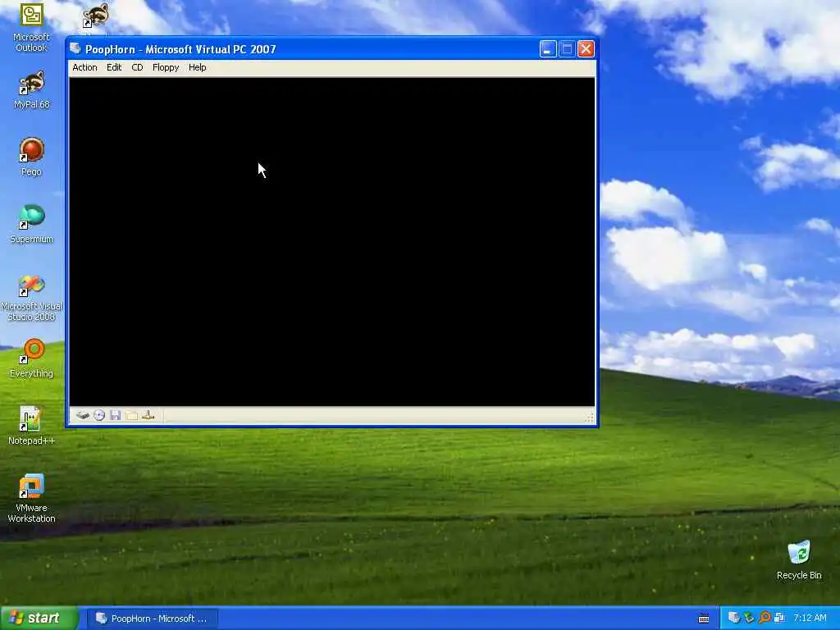
Task: Select the Supermium desktop icon
Action: click(x=31, y=225)
